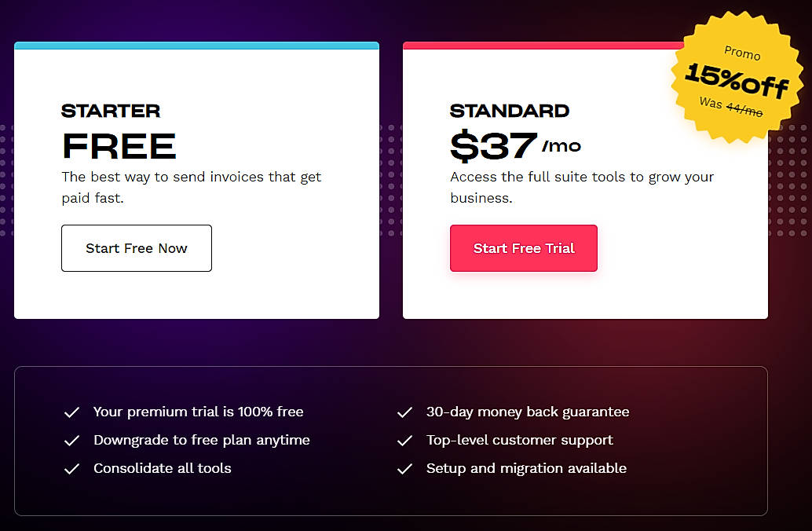Click the checkmark next to Setup and migration

coord(405,468)
